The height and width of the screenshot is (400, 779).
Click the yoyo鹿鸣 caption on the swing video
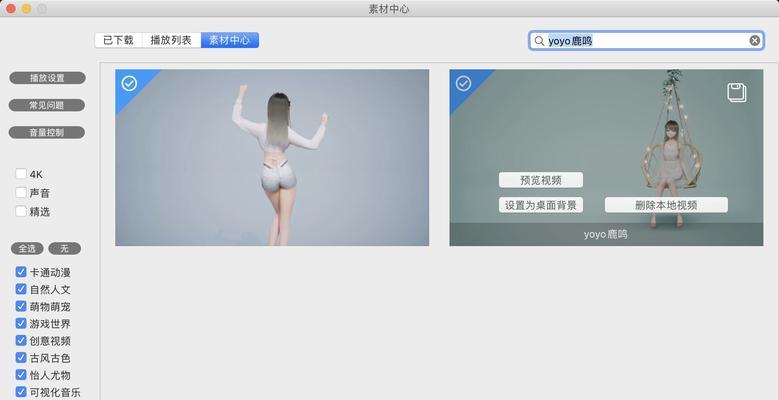coord(606,234)
